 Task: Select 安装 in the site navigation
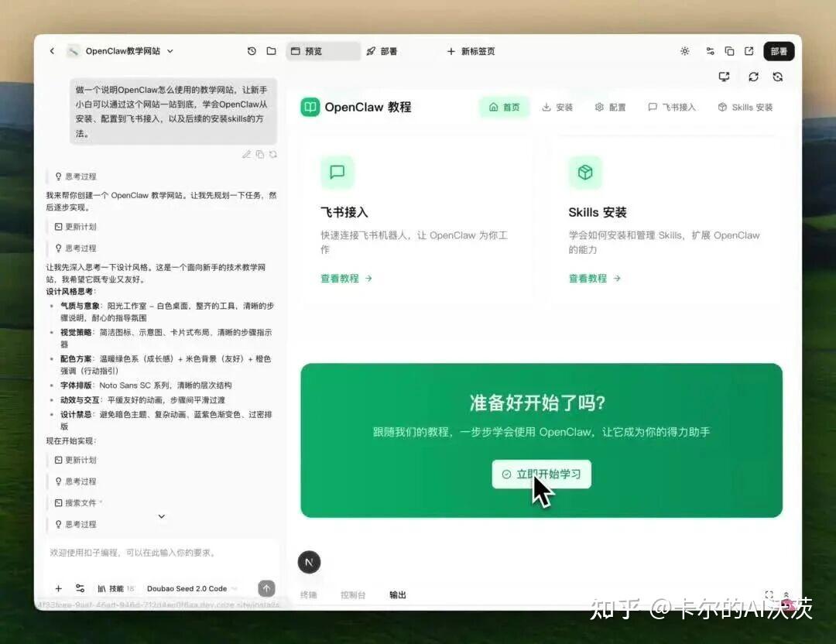tap(557, 107)
